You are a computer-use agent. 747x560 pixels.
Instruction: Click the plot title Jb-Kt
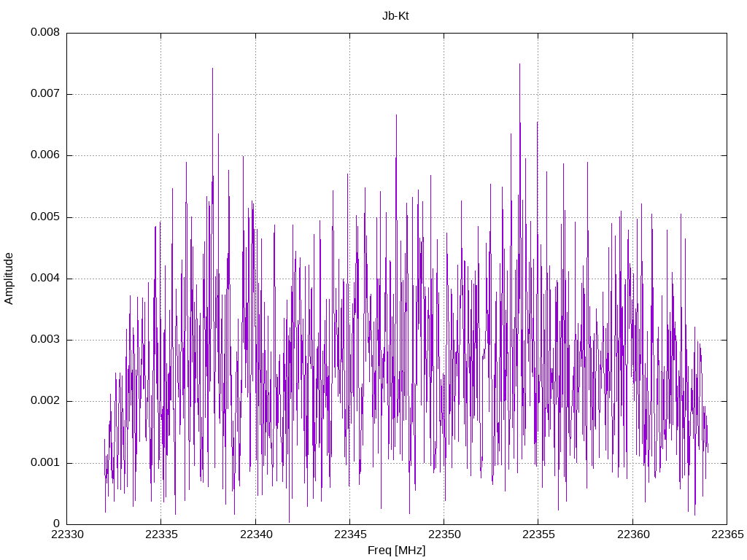(395, 16)
